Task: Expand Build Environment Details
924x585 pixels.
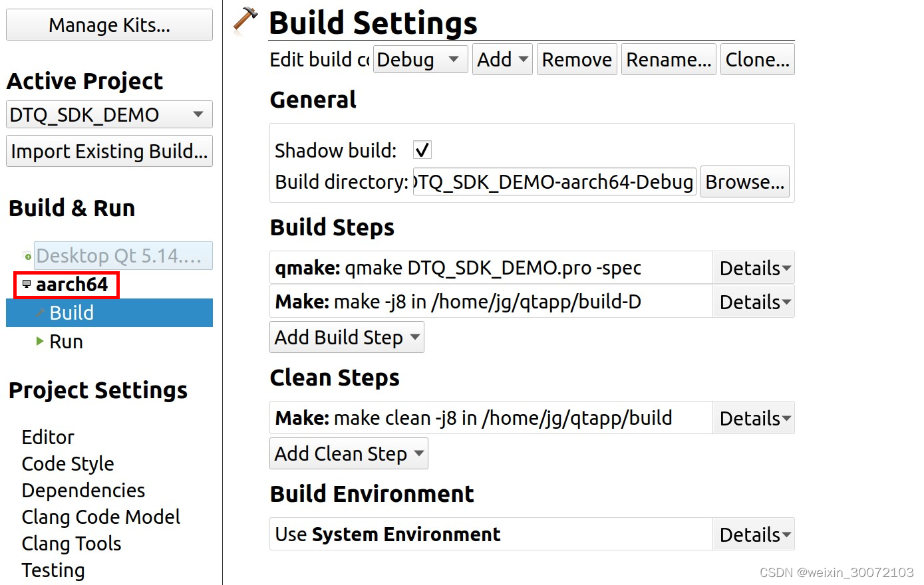Action: click(754, 534)
